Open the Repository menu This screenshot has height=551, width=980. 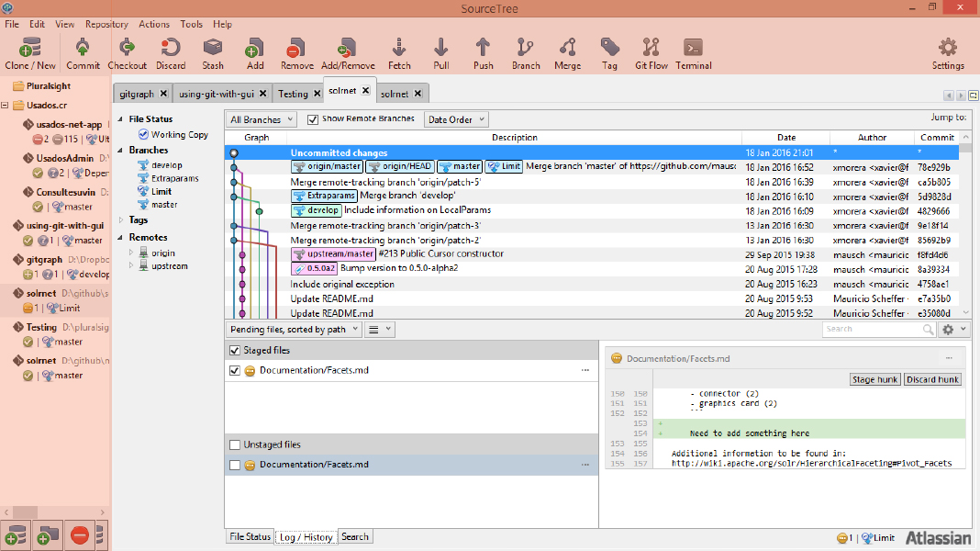pos(106,25)
